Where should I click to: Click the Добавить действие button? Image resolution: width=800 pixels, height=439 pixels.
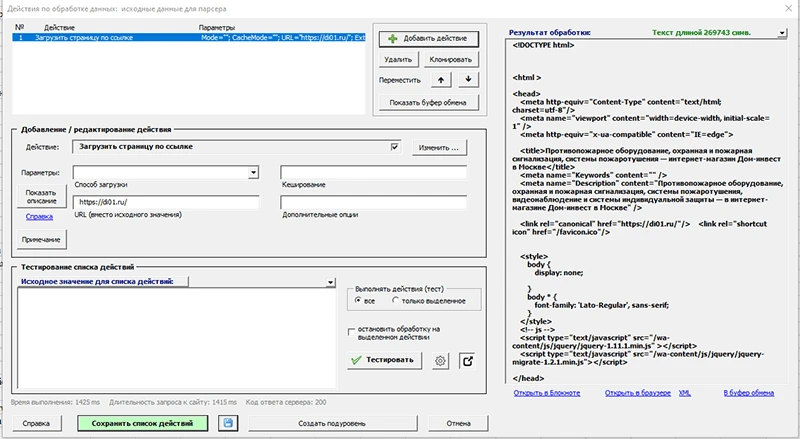(429, 39)
